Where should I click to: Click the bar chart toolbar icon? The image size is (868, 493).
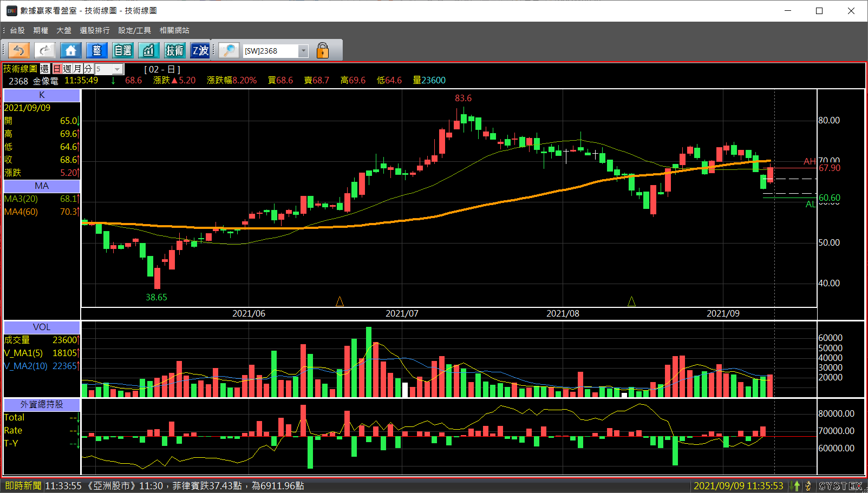pos(149,50)
